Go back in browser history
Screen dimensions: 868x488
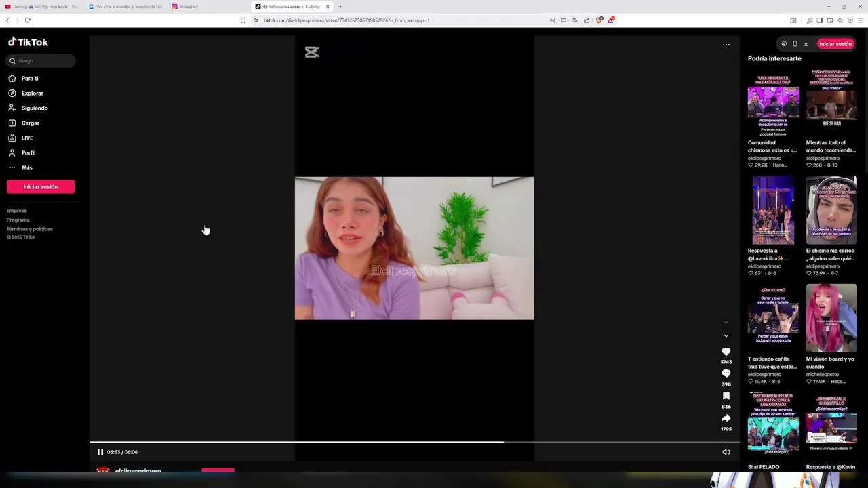[x=7, y=20]
